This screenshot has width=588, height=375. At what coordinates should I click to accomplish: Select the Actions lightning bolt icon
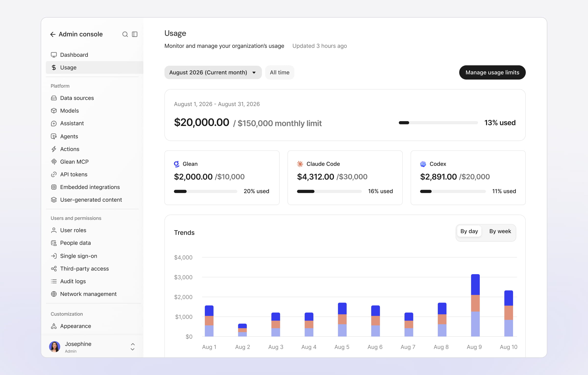(x=54, y=149)
